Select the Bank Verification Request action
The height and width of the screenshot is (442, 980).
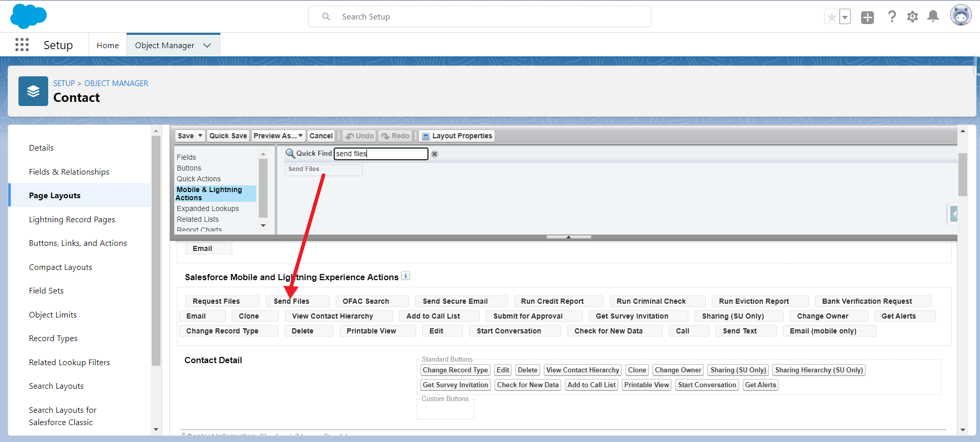(873, 301)
